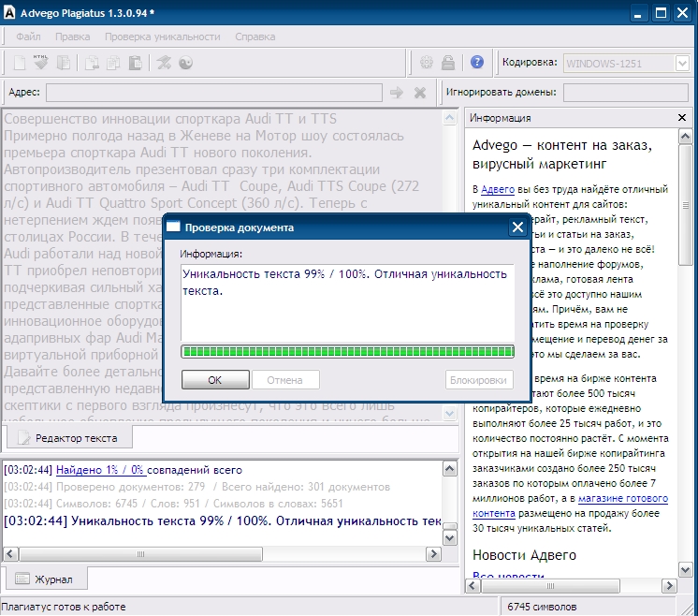The width and height of the screenshot is (698, 616).
Task: Click the yin-yang toolbar icon
Action: tap(185, 64)
